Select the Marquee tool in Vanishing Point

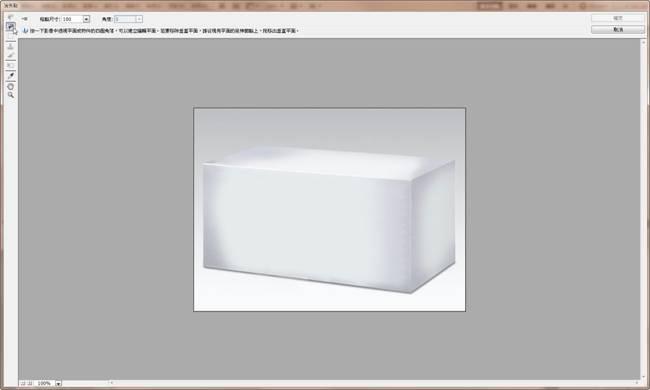pos(10,36)
